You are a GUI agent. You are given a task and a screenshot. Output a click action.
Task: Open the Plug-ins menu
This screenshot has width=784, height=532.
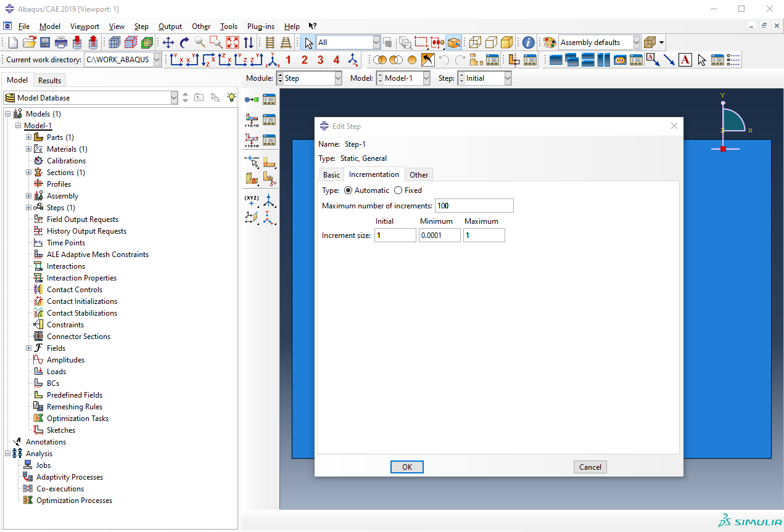tap(261, 27)
